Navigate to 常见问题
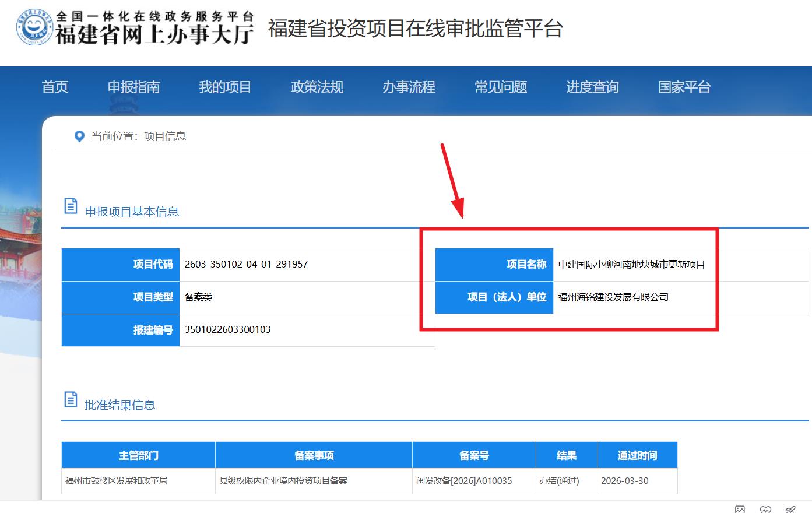This screenshot has width=812, height=513. point(501,87)
